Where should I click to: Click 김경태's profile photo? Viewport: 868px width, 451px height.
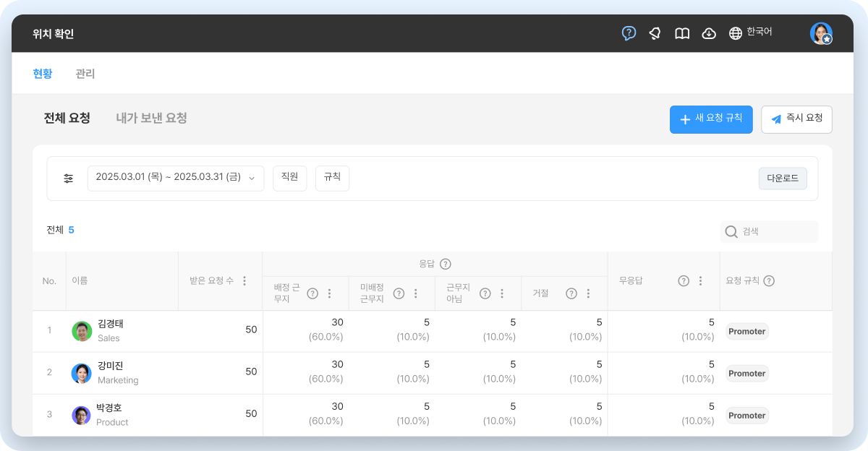coord(82,331)
